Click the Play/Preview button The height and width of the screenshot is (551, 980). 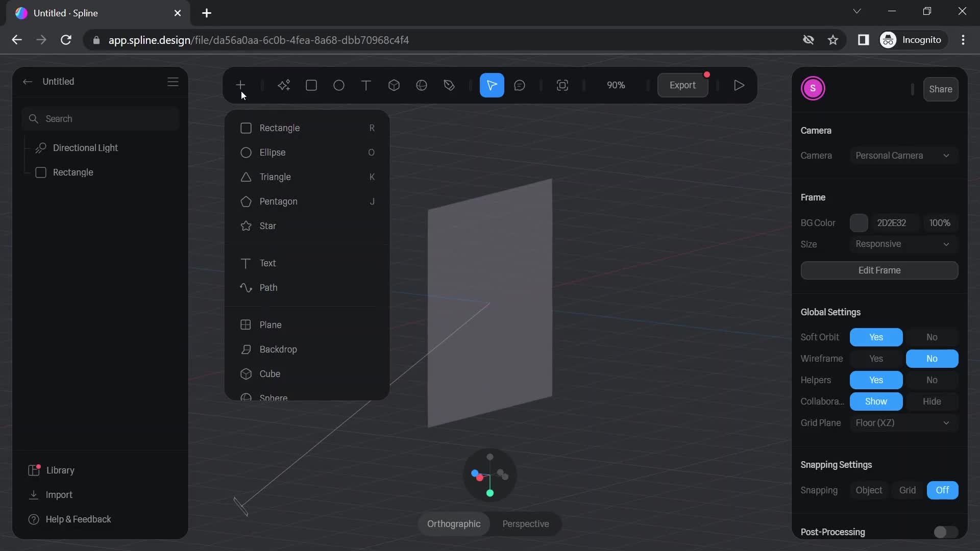739,85
